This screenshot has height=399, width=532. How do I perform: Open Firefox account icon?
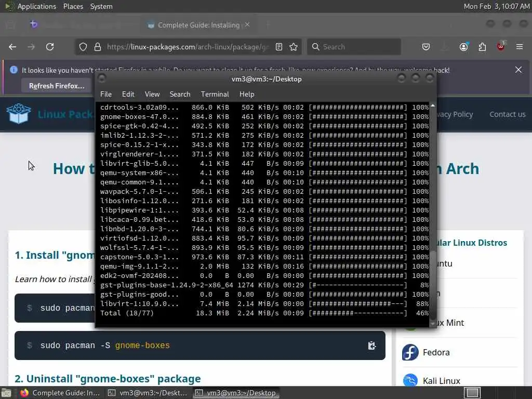click(x=464, y=47)
